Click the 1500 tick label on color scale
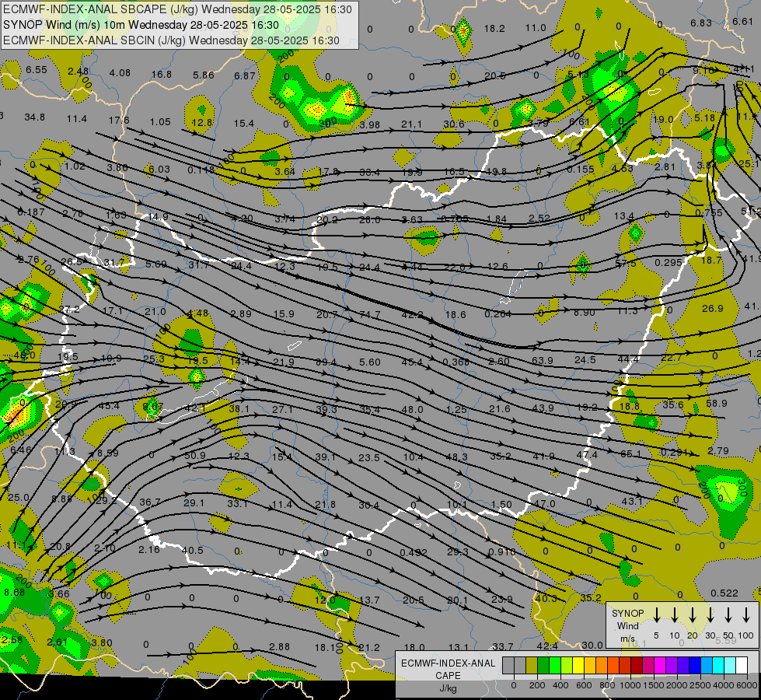761x700 pixels. (x=654, y=685)
